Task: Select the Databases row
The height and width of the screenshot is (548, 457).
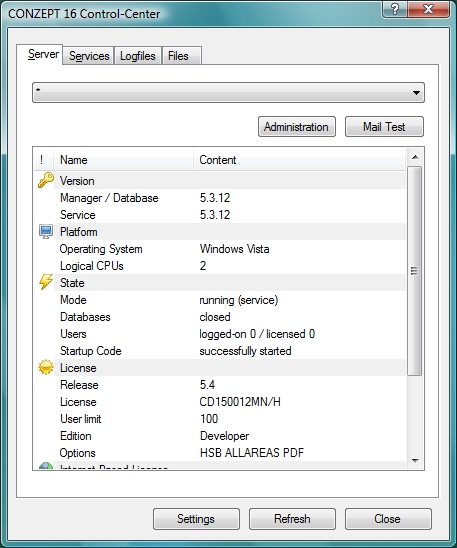Action: (x=220, y=317)
